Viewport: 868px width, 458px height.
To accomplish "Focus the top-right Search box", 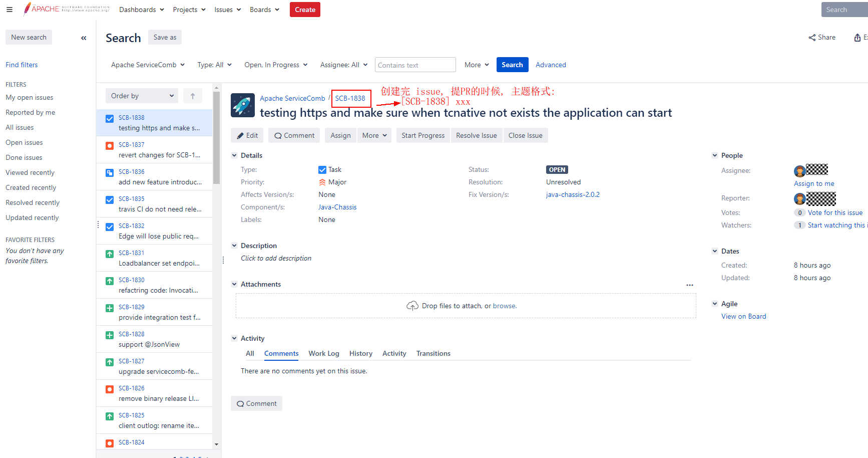I will [x=844, y=10].
